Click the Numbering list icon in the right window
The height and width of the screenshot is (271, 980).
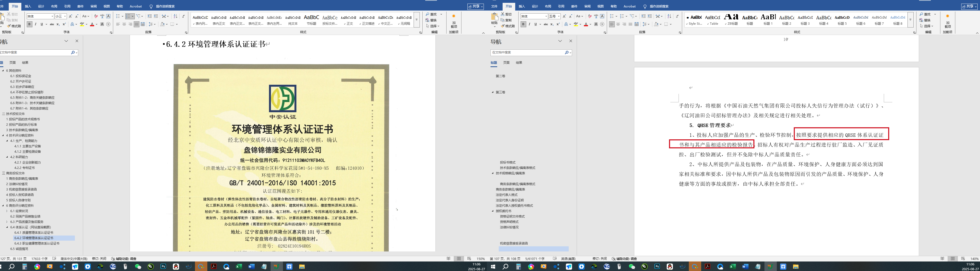[622, 16]
